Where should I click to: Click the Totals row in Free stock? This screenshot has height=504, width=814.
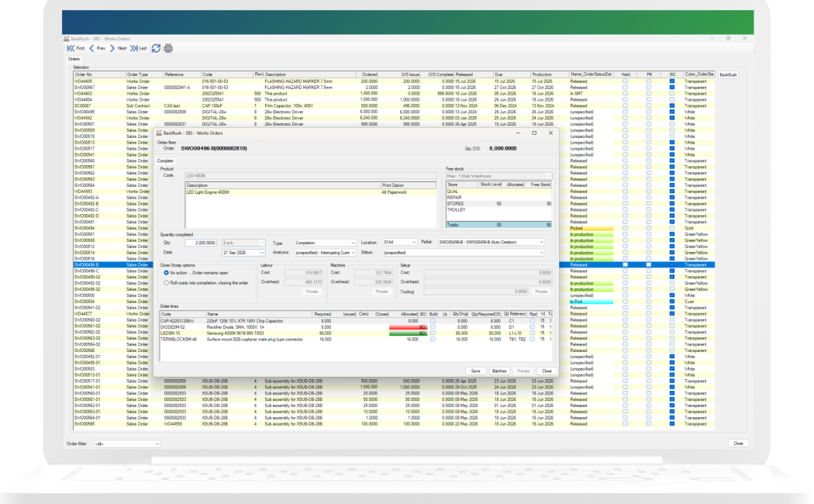(x=498, y=226)
